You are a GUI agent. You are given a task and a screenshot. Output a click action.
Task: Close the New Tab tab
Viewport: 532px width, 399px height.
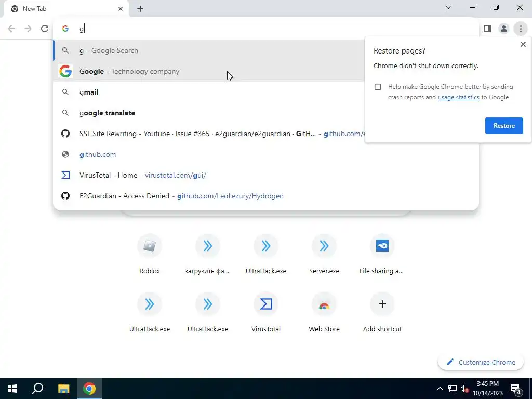tap(121, 9)
